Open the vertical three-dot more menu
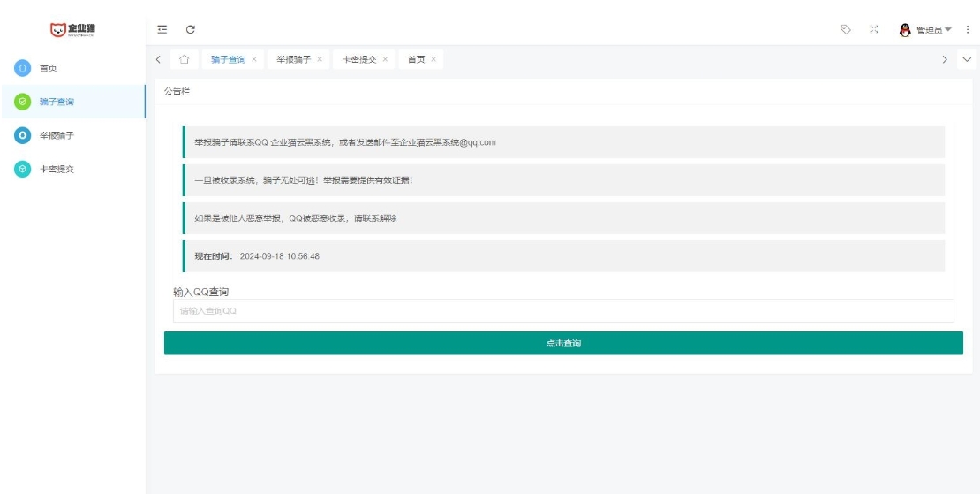 point(968,30)
